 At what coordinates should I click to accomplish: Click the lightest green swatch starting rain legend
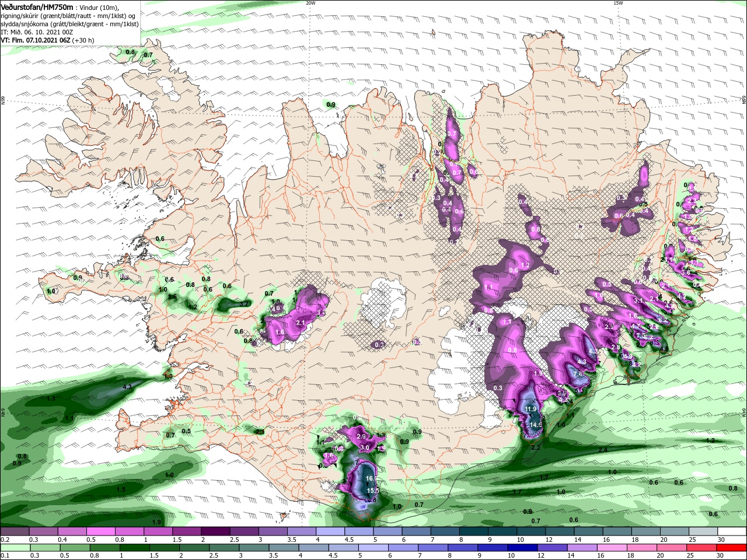pyautogui.click(x=15, y=548)
